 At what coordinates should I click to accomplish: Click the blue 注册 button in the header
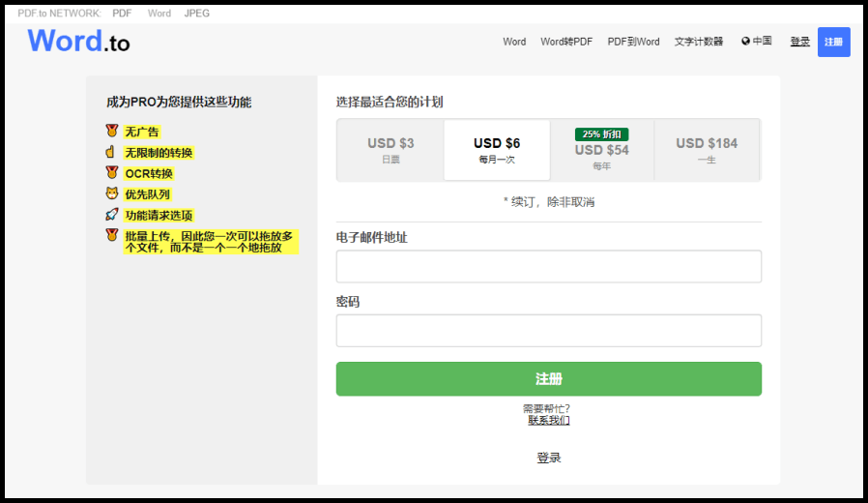(x=833, y=43)
